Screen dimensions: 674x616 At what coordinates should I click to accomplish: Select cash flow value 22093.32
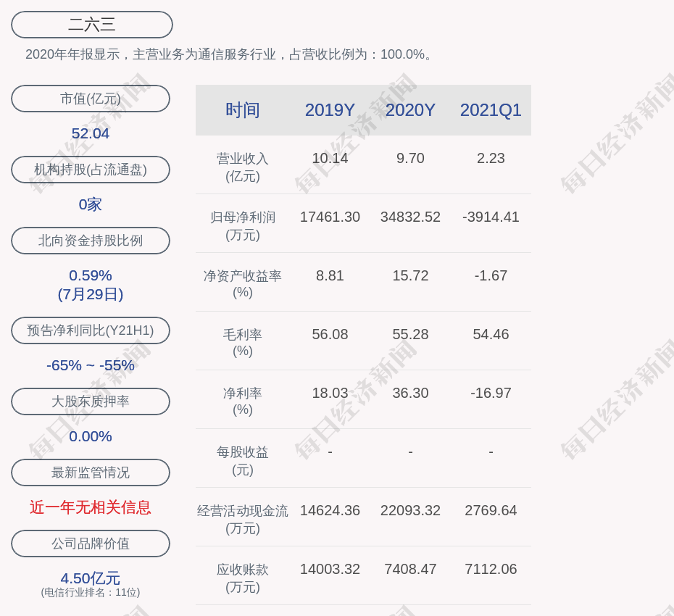[x=410, y=510]
